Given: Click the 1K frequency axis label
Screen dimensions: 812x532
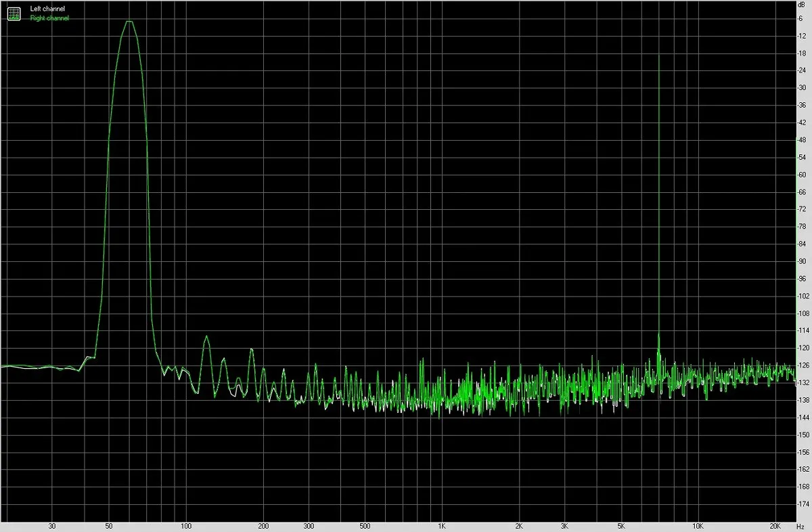Looking at the screenshot, I should pyautogui.click(x=442, y=526).
